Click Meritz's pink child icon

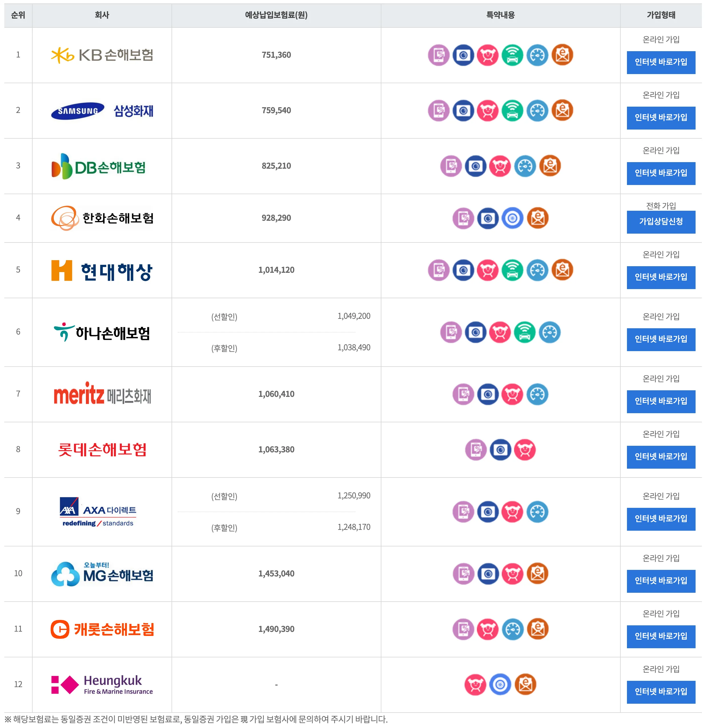click(x=512, y=394)
